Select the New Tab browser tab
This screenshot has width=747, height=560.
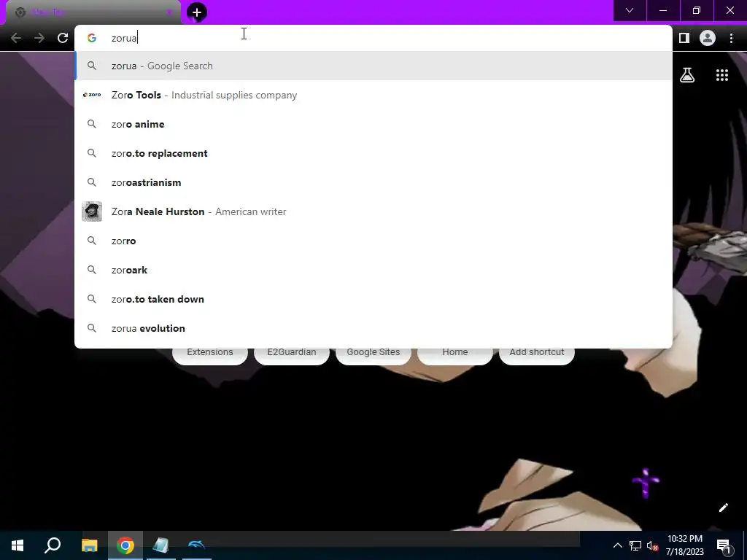[x=93, y=12]
